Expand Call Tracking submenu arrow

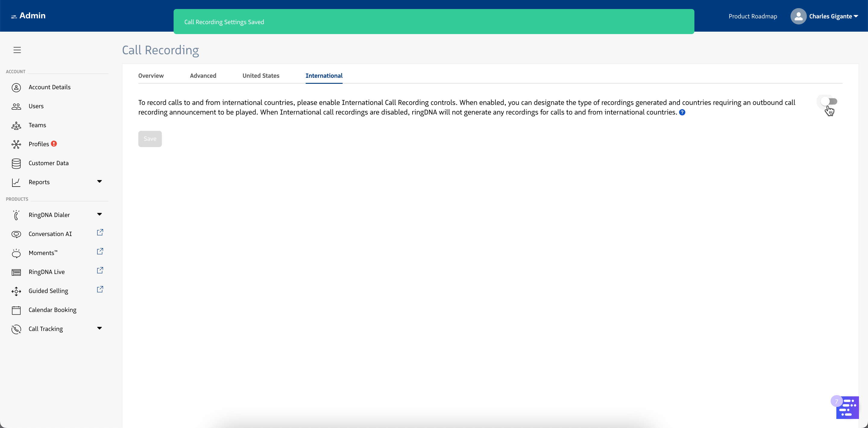pos(99,328)
